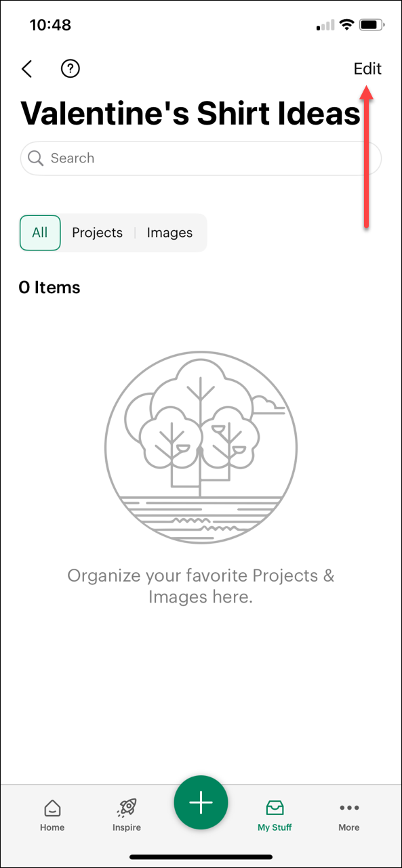Image resolution: width=402 pixels, height=868 pixels.
Task: Tap the Wi-Fi indicator in status bar
Action: pos(347,24)
